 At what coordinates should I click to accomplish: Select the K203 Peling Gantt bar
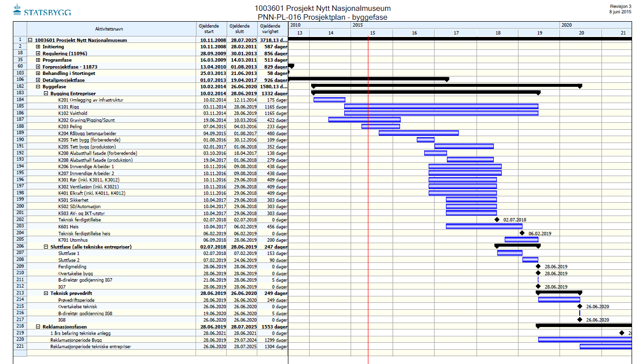(381, 127)
